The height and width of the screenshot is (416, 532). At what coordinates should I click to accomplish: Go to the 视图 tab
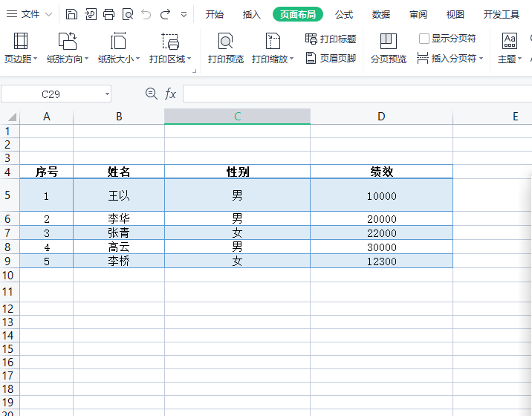pyautogui.click(x=455, y=14)
